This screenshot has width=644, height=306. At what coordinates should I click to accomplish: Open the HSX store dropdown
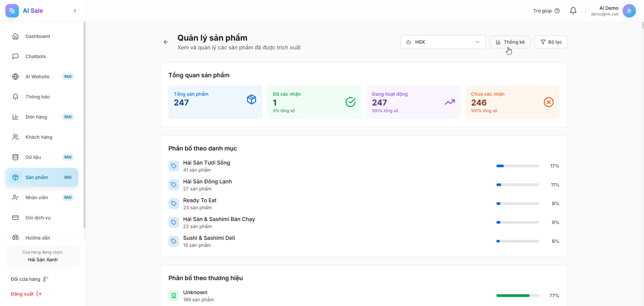pyautogui.click(x=443, y=42)
